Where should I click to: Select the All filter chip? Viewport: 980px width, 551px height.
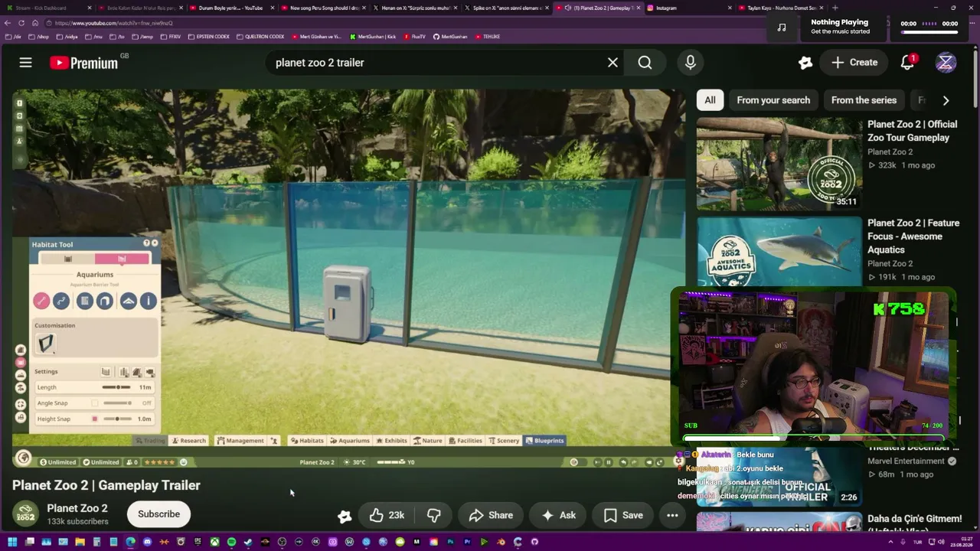[x=710, y=100]
